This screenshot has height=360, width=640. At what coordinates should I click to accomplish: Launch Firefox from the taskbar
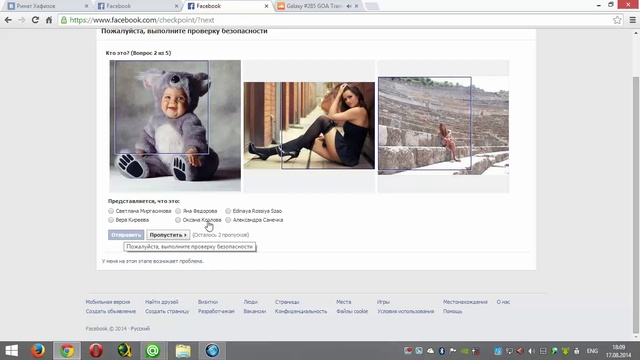pyautogui.click(x=38, y=351)
